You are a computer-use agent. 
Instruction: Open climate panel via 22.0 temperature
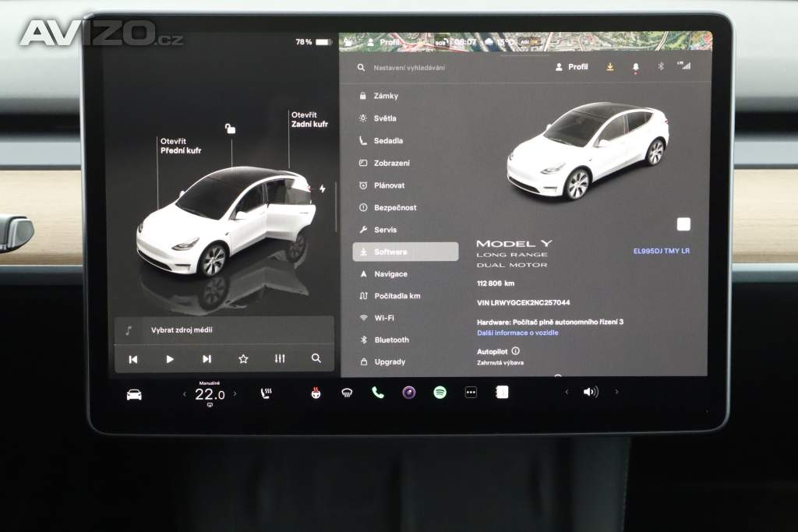point(210,394)
